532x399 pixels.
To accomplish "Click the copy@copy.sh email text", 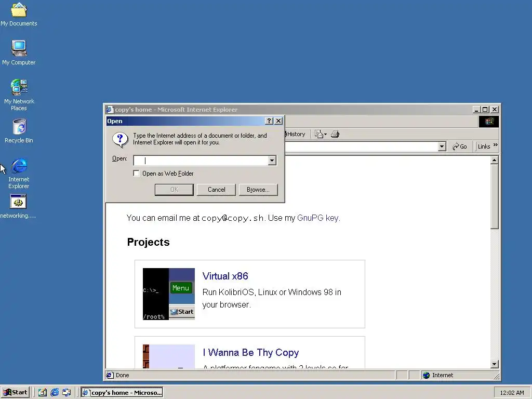I will [x=232, y=218].
